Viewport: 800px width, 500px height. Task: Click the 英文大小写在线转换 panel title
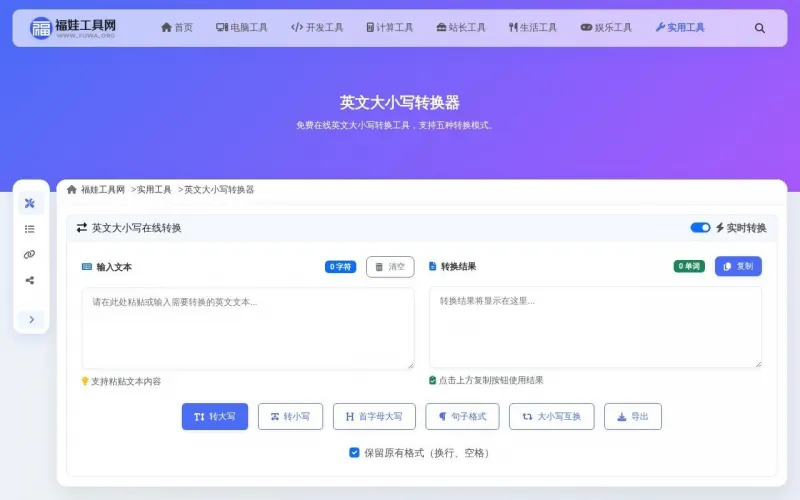[x=136, y=228]
